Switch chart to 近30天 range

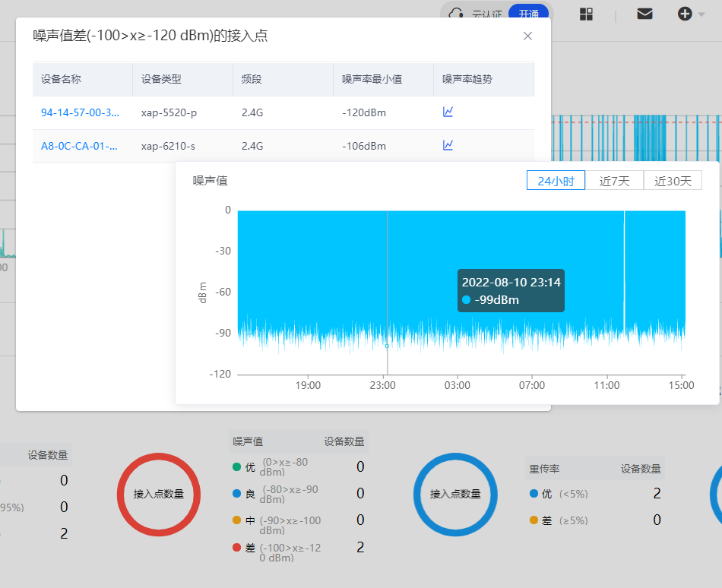[673, 181]
